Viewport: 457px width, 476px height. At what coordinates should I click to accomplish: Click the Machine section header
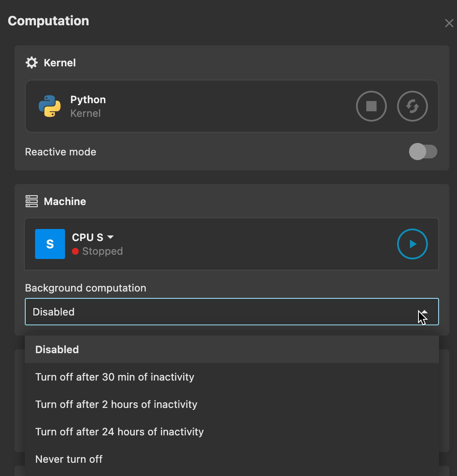(x=65, y=201)
